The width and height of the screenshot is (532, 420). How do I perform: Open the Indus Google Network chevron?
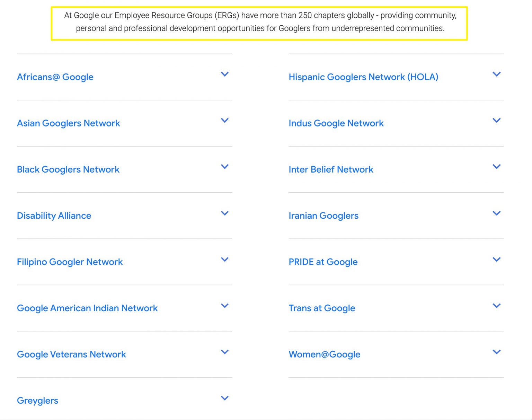click(496, 120)
